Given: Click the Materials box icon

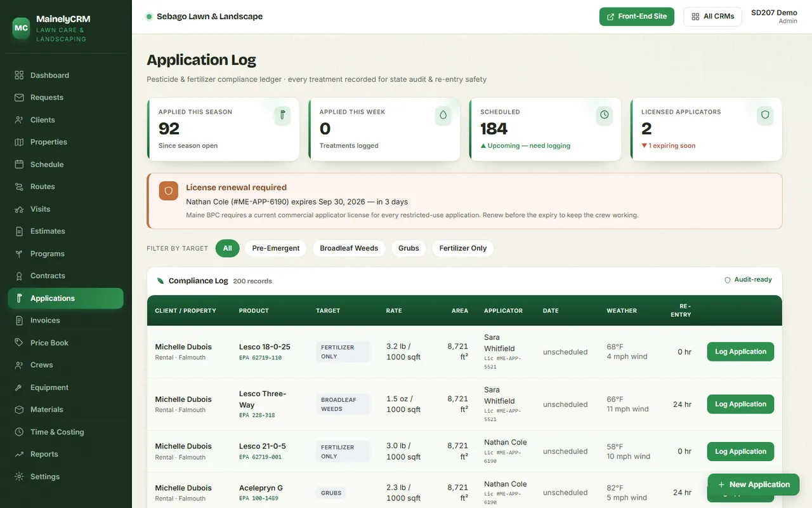Looking at the screenshot, I should click(x=19, y=410).
